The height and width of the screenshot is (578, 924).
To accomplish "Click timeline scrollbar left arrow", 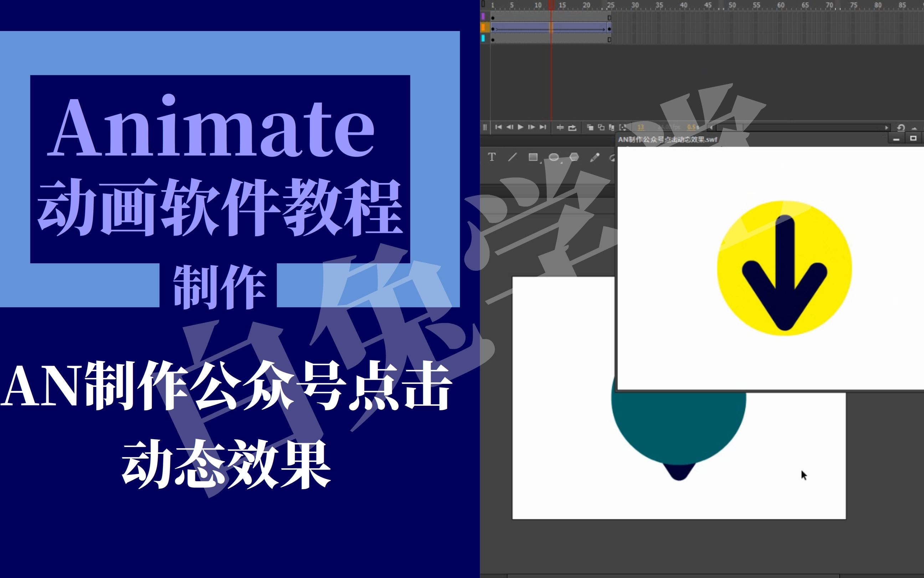I will [711, 127].
